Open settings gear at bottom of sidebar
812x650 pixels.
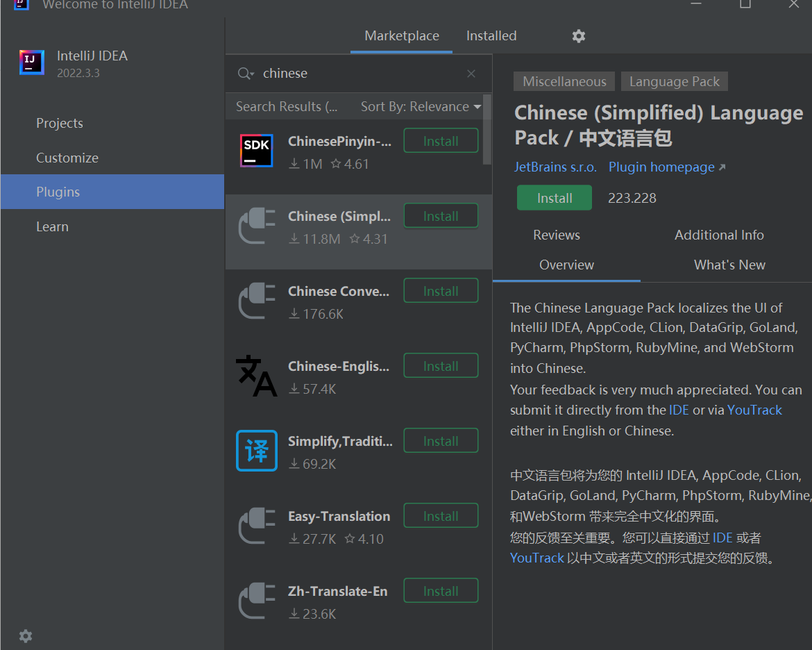pos(26,635)
